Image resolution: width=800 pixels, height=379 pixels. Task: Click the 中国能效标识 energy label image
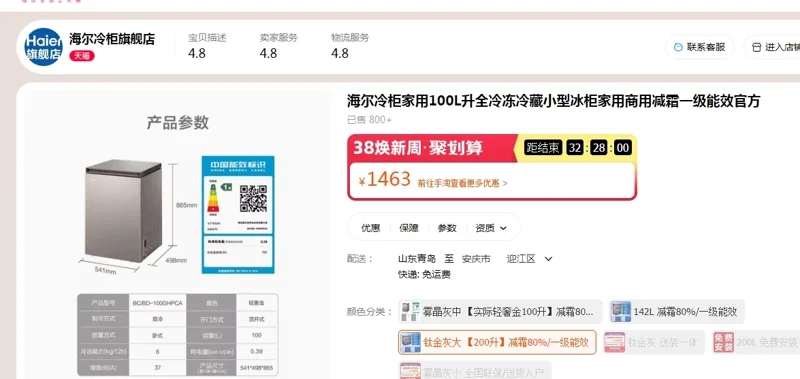[238, 214]
